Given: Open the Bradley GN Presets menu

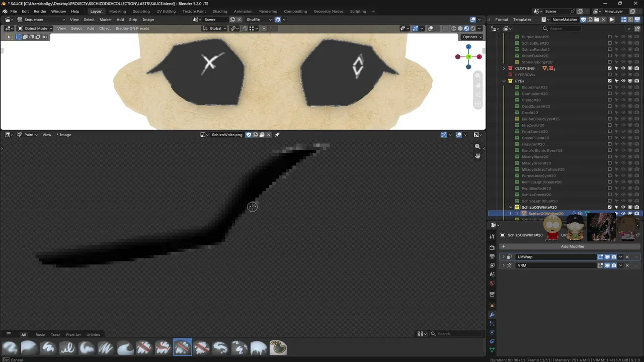Looking at the screenshot, I should [x=132, y=29].
